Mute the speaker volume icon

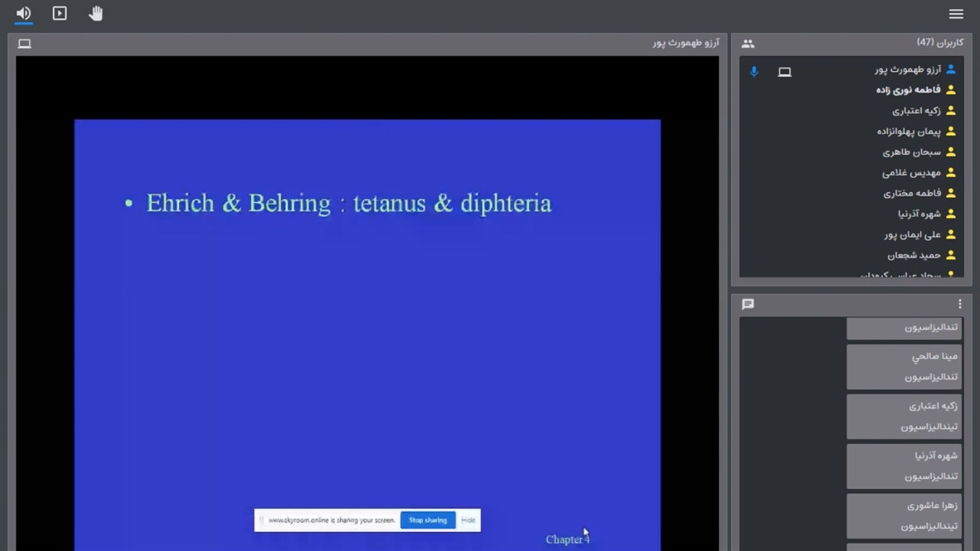(24, 14)
